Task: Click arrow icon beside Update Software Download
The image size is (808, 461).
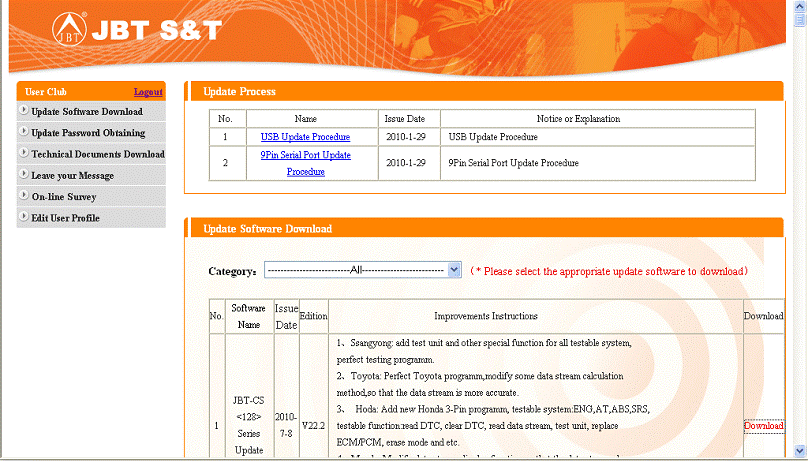Action: coord(23,111)
